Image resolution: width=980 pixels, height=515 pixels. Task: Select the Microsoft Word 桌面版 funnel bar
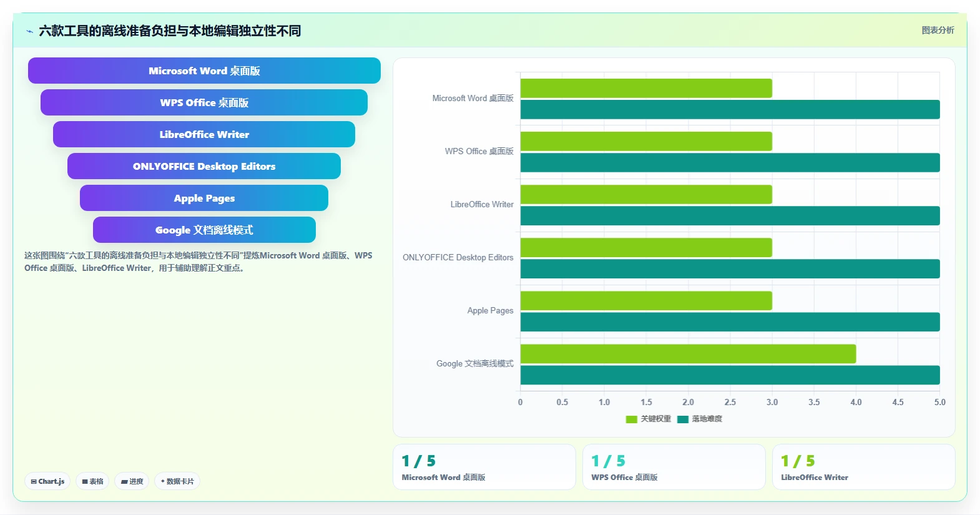point(204,71)
